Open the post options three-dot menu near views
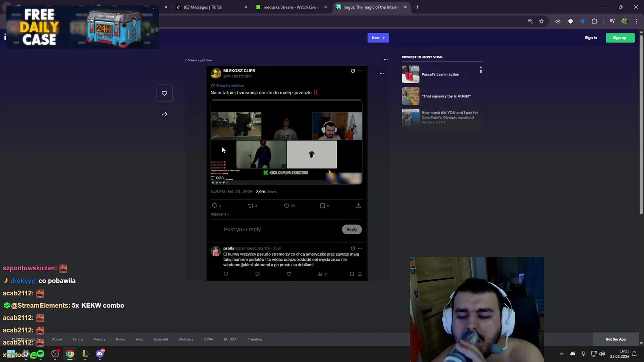 [x=386, y=60]
